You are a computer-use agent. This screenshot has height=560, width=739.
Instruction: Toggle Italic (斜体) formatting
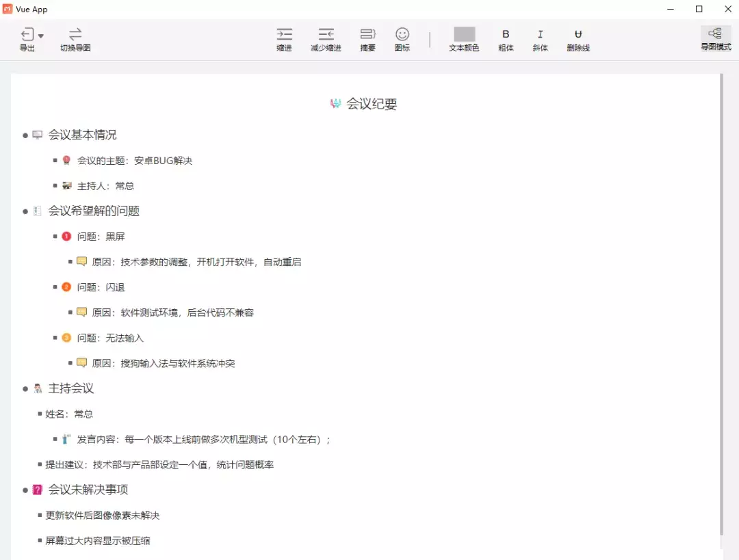tap(540, 34)
